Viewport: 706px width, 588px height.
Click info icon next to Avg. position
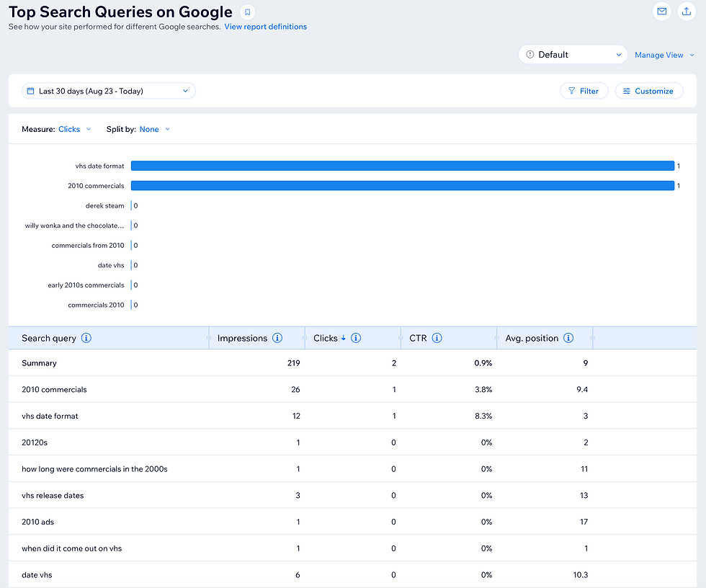pyautogui.click(x=568, y=338)
